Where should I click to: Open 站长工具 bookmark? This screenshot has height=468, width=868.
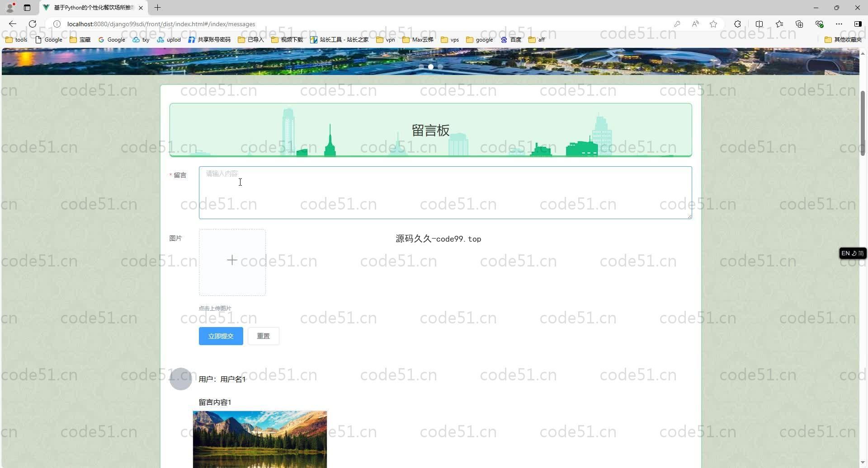pyautogui.click(x=340, y=40)
